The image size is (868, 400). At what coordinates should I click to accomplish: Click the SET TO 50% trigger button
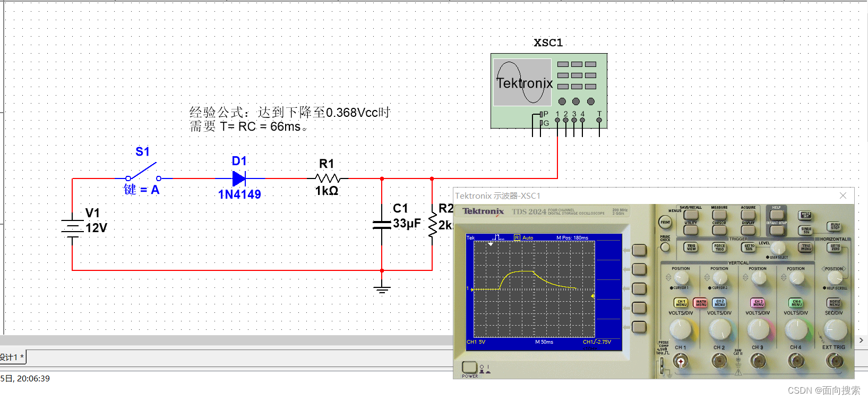pos(749,247)
